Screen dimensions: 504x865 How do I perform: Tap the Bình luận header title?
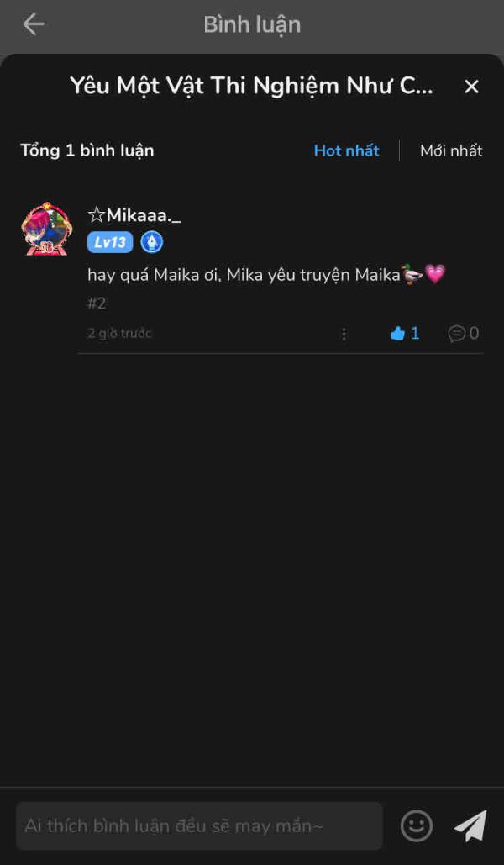click(x=252, y=24)
